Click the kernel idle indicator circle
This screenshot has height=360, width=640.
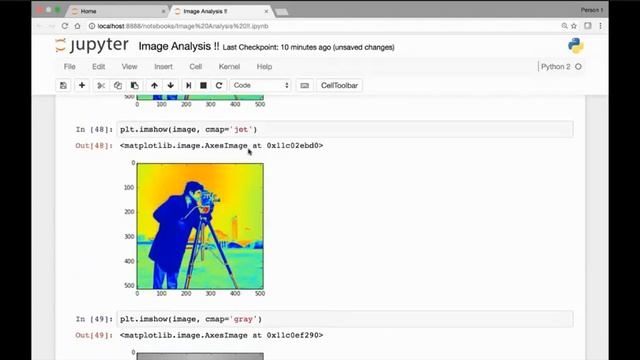(578, 67)
